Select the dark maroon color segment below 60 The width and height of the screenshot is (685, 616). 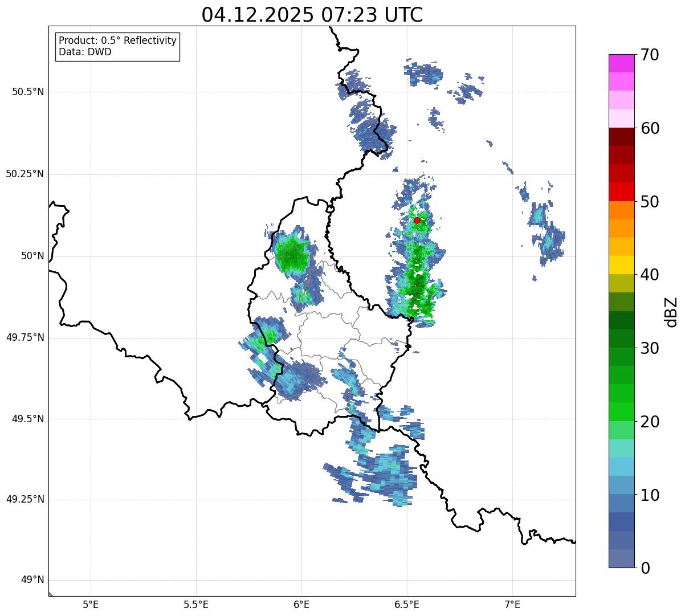pyautogui.click(x=621, y=137)
